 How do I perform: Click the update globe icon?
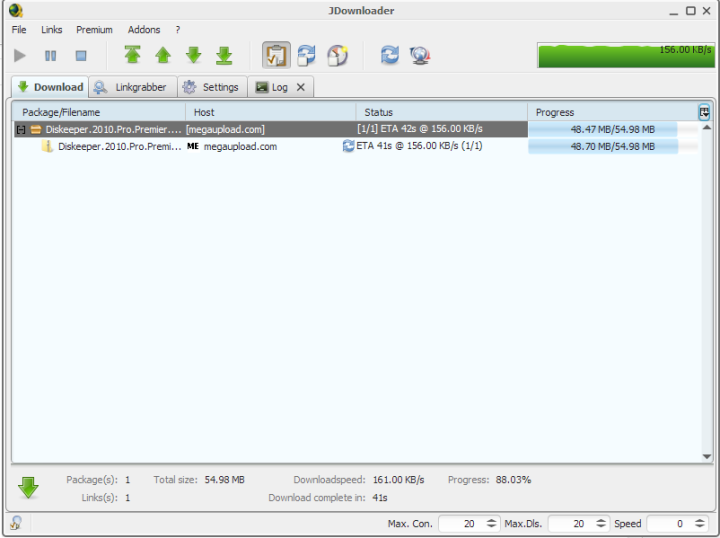tap(420, 55)
